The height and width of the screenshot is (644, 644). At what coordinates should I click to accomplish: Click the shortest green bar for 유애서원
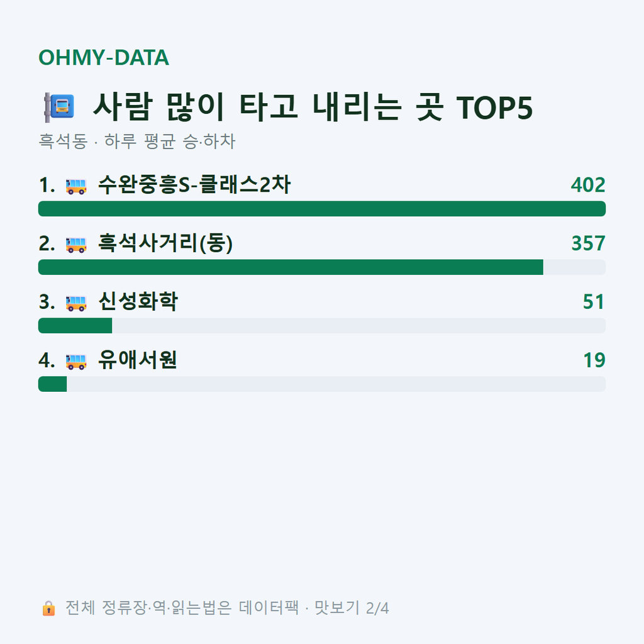53,384
